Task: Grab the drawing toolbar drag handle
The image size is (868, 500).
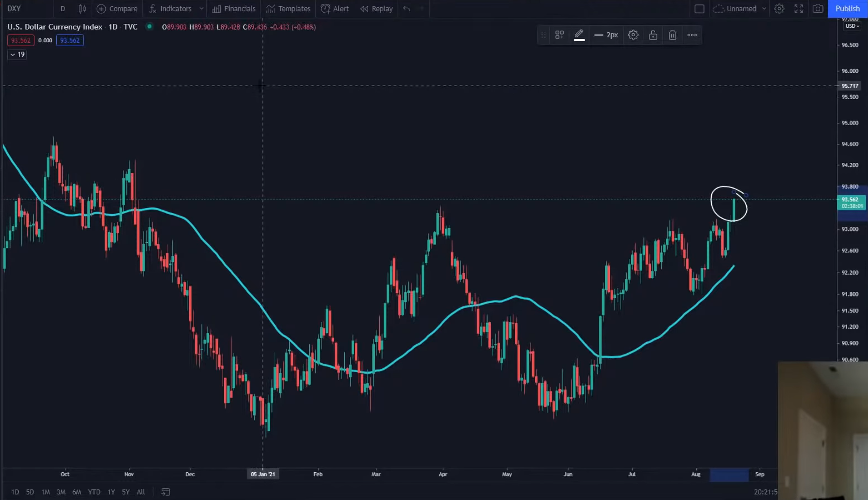Action: tap(543, 35)
